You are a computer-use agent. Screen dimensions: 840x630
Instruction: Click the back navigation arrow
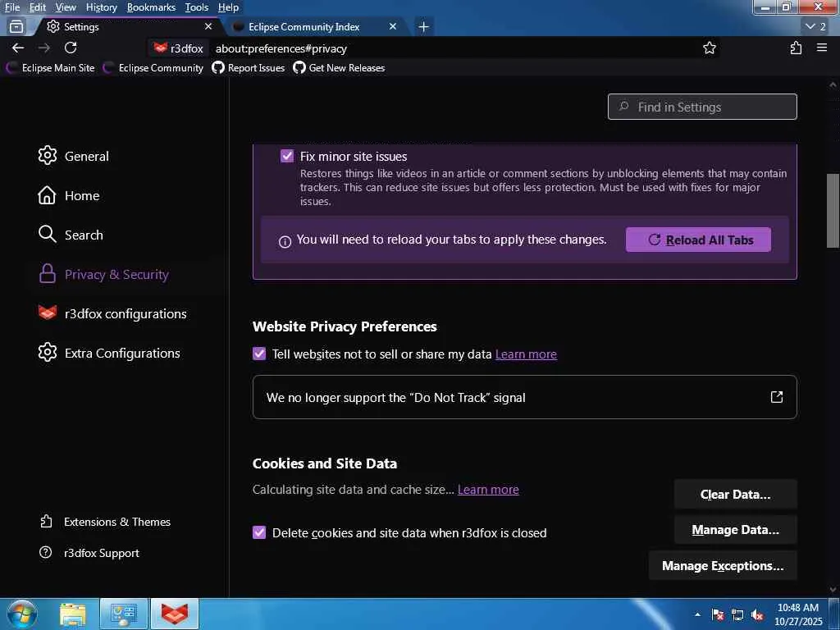pyautogui.click(x=18, y=48)
